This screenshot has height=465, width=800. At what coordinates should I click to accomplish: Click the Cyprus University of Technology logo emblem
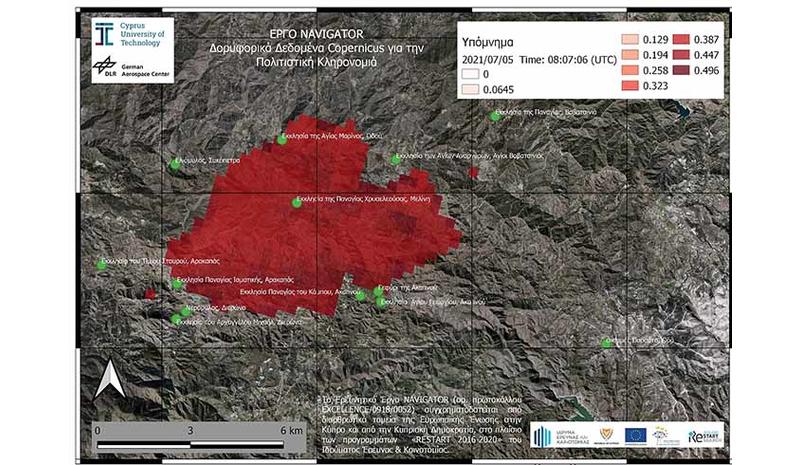pos(104,34)
